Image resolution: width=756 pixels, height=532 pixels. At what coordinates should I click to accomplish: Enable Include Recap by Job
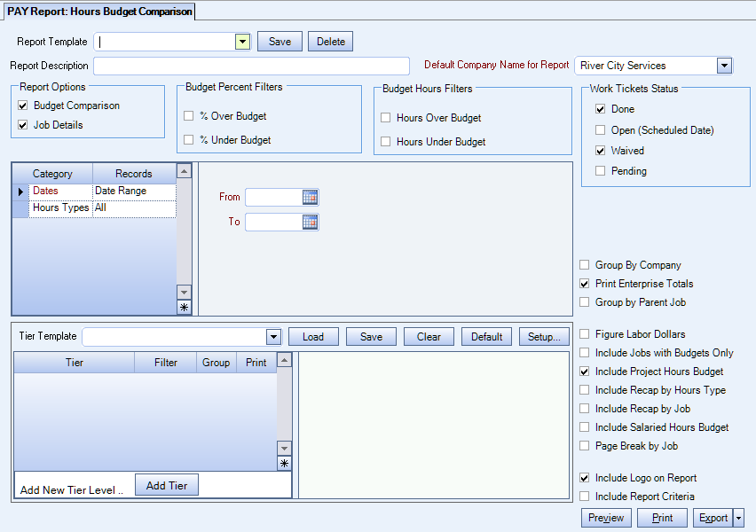pos(584,409)
